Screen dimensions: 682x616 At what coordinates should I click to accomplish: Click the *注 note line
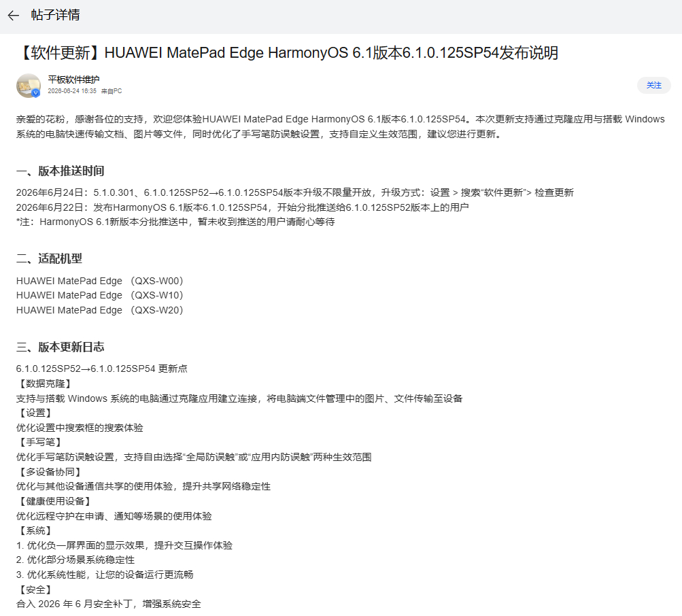tap(175, 222)
